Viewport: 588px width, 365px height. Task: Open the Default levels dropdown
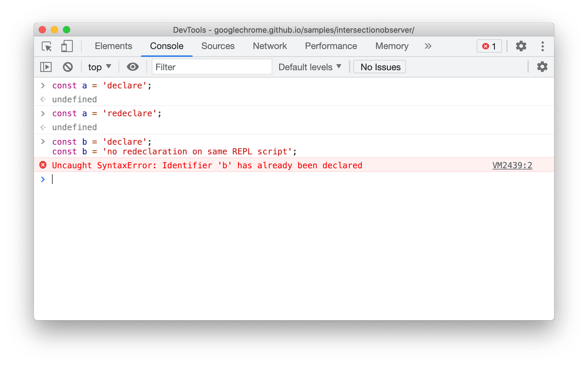point(309,67)
